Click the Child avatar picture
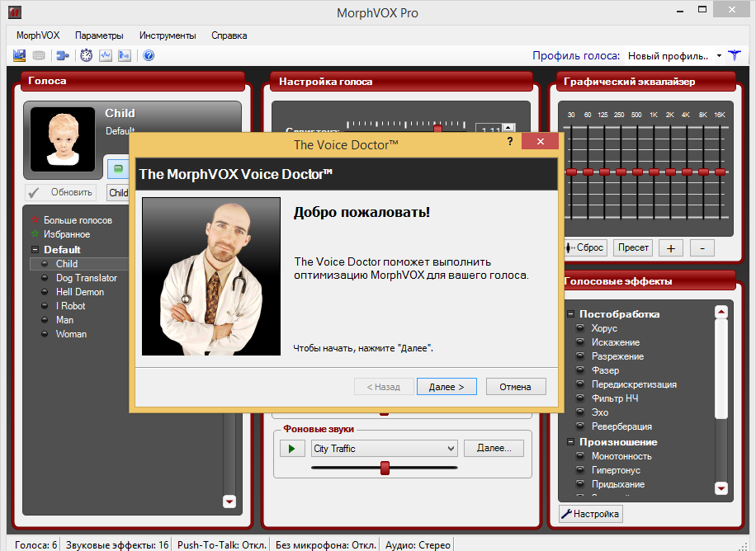The height and width of the screenshot is (551, 756). [x=63, y=139]
